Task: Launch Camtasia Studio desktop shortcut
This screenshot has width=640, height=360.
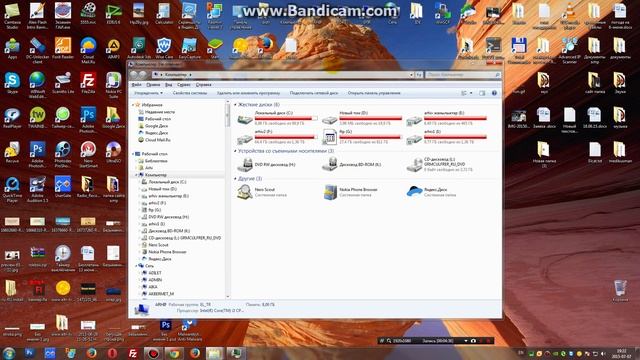Action: pos(12,16)
